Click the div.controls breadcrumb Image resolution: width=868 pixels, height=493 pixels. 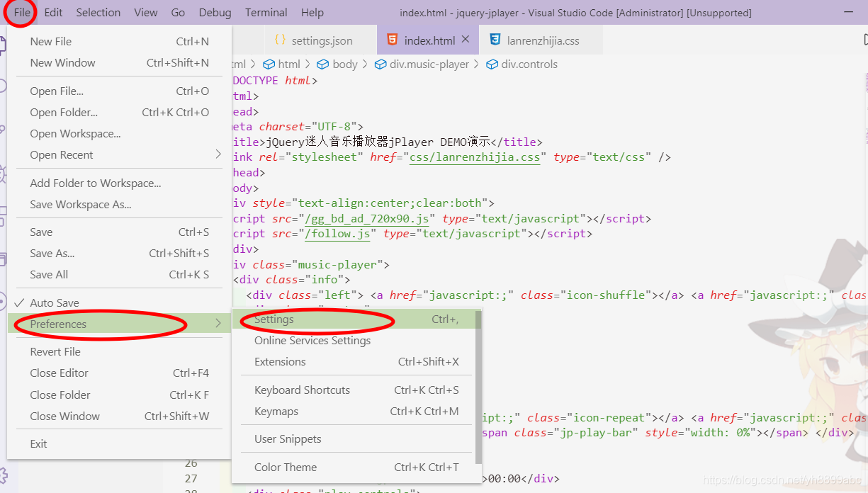click(522, 64)
